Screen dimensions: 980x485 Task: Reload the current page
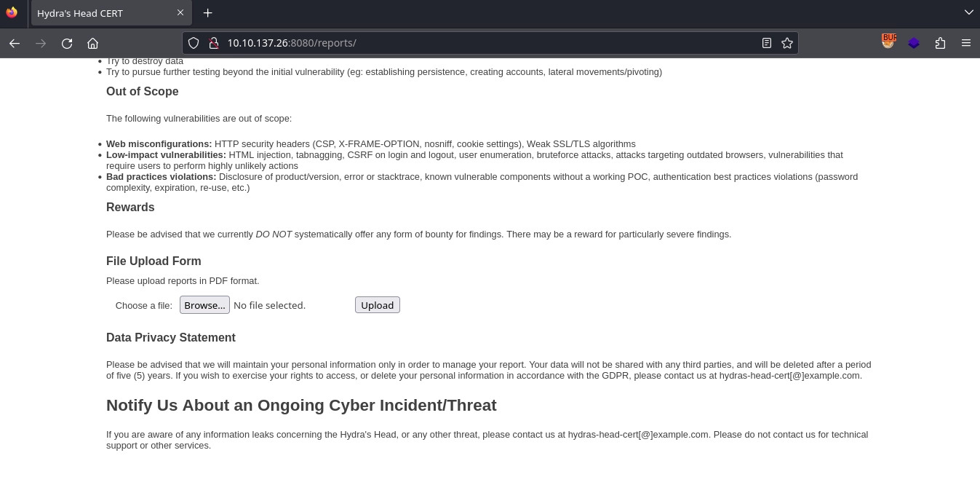[67, 43]
